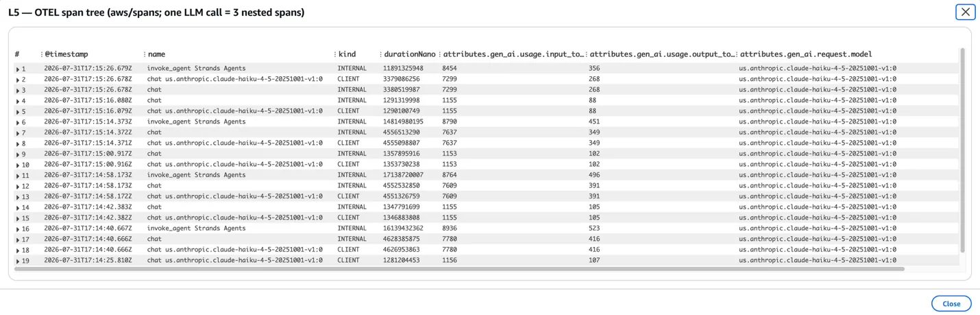
Task: Toggle the row 7 expand arrow
Action: [18, 133]
